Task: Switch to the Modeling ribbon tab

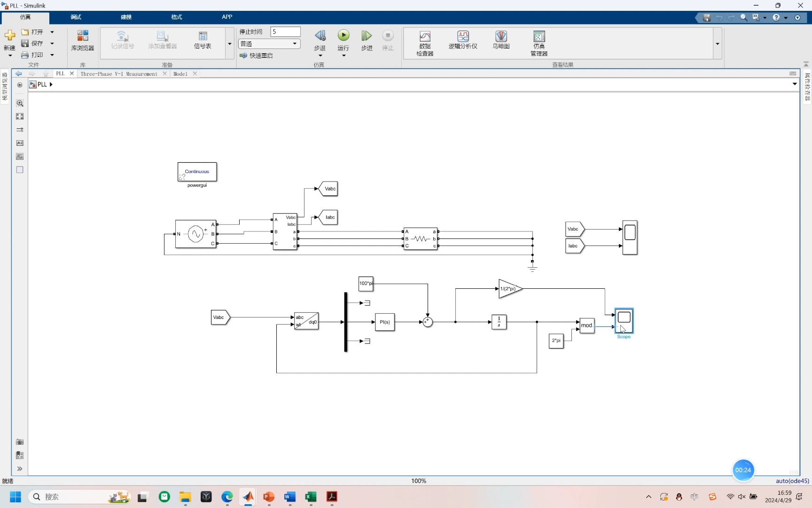Action: [126, 17]
